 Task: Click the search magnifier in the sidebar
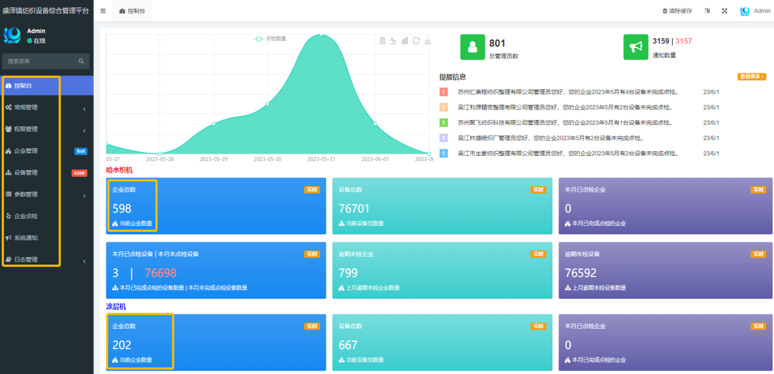coord(81,62)
